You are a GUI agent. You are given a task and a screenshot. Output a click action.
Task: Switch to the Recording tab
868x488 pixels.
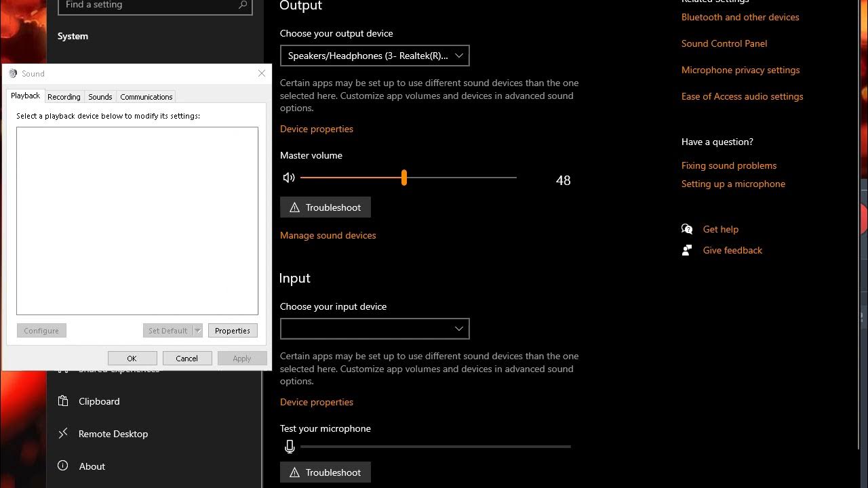pos(64,97)
